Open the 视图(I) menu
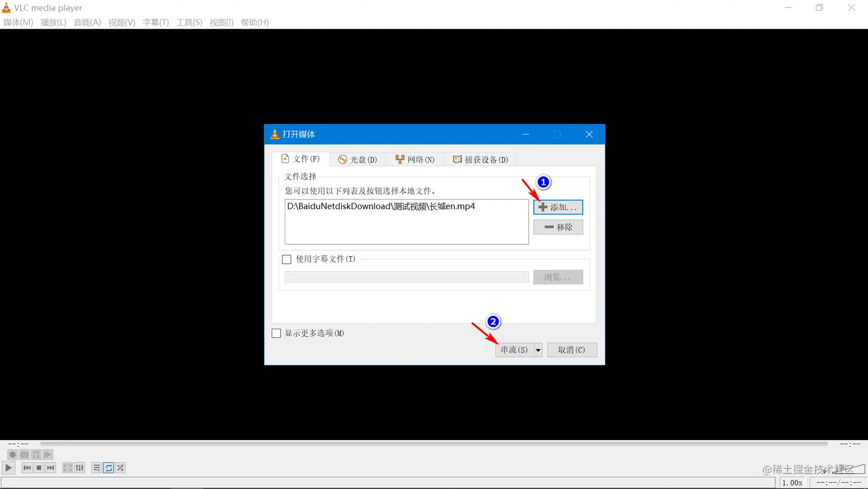Screen dimensions: 868x489 point(222,22)
